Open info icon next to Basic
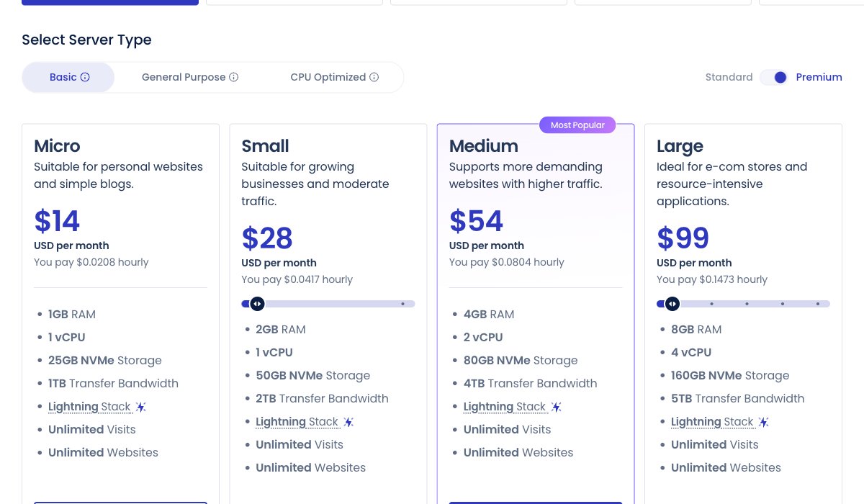Image resolution: width=864 pixels, height=504 pixels. pyautogui.click(x=85, y=77)
